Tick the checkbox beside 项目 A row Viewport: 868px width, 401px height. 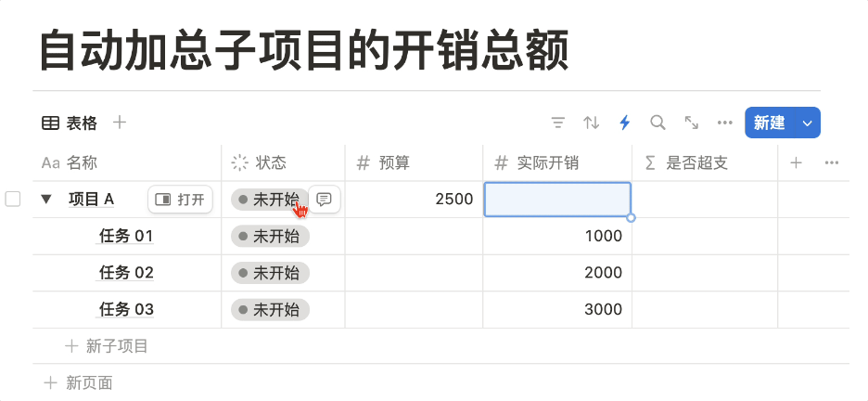click(13, 200)
